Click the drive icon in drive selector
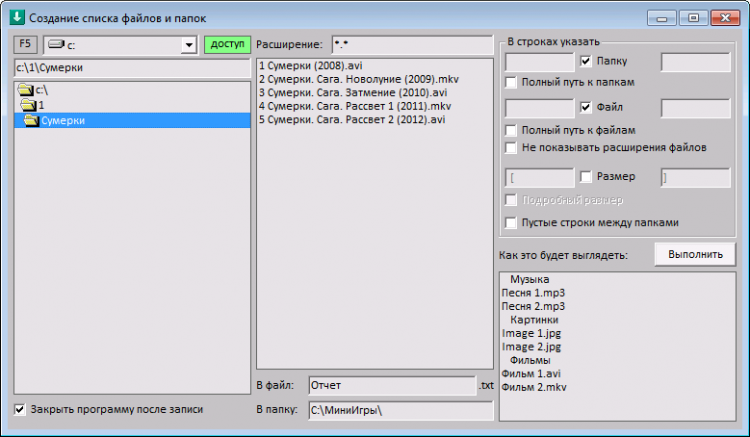Image resolution: width=750 pixels, height=437 pixels. coord(56,44)
